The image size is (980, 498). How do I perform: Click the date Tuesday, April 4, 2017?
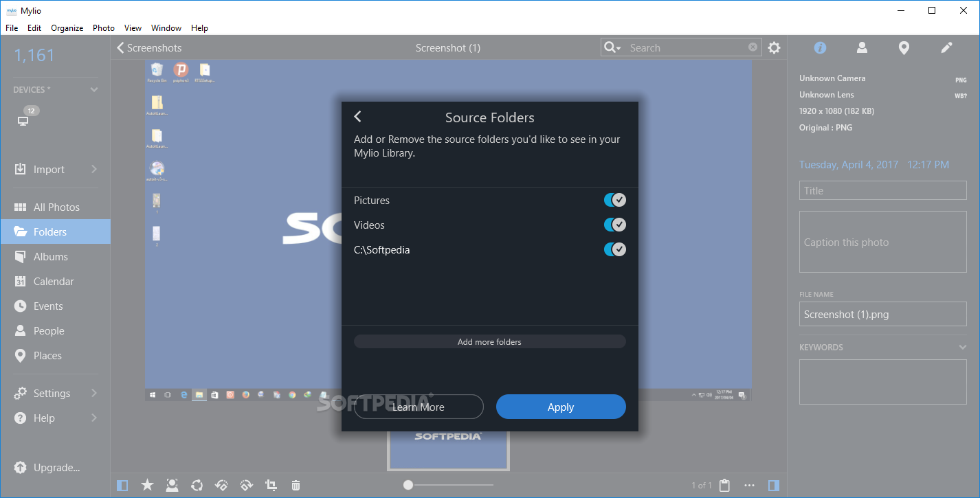(848, 165)
